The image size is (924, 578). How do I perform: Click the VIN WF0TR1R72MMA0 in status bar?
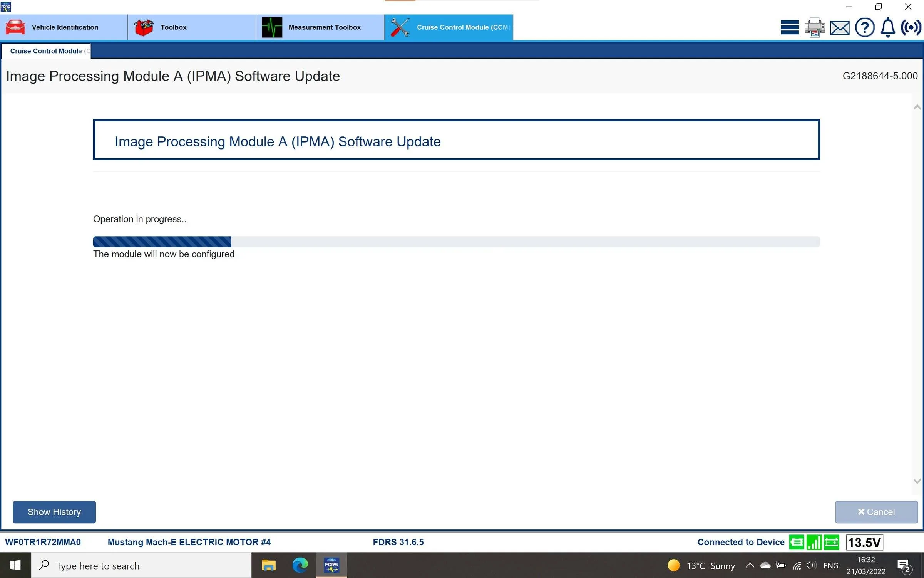point(43,542)
